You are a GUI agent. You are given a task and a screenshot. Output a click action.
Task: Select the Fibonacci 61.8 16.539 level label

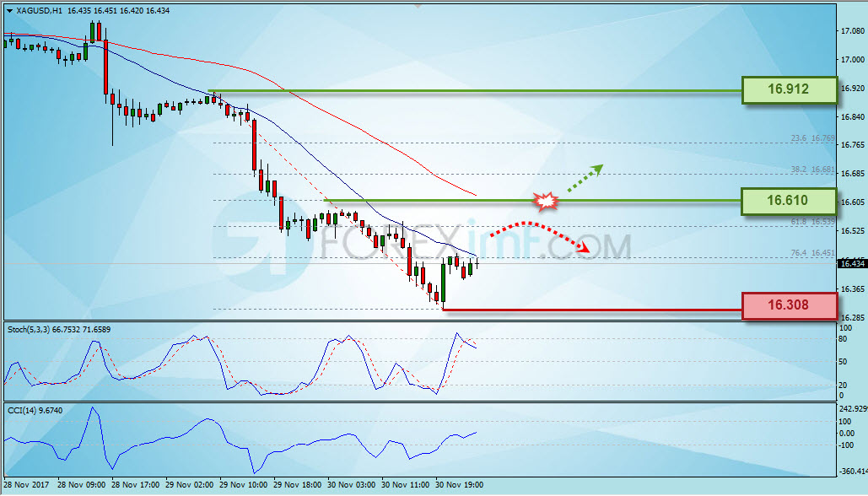[812, 221]
